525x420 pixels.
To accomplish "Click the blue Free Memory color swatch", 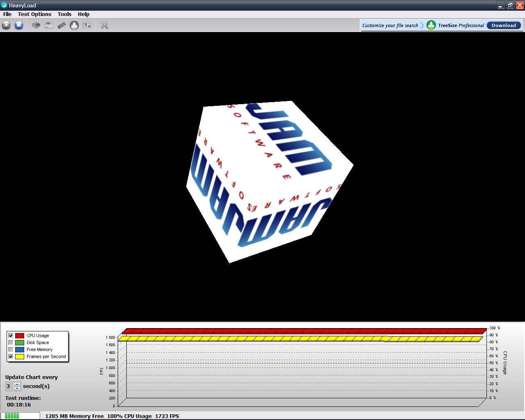I will coord(20,349).
